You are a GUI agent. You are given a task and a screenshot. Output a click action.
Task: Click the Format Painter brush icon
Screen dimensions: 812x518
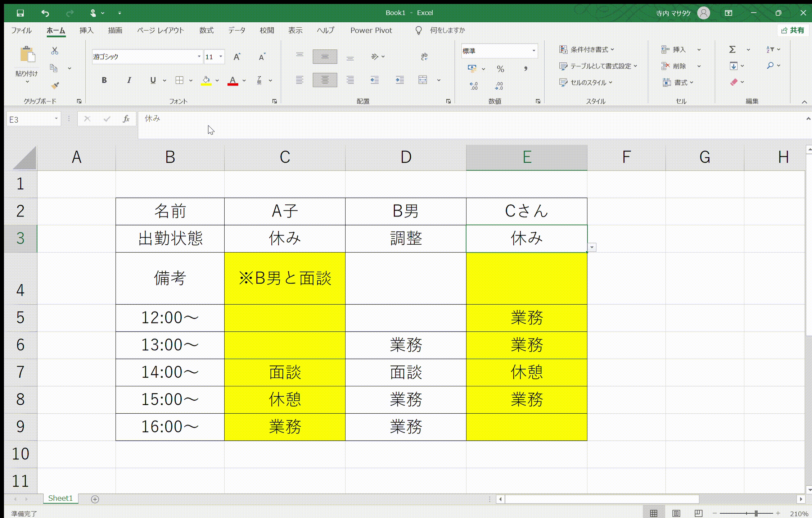point(55,85)
